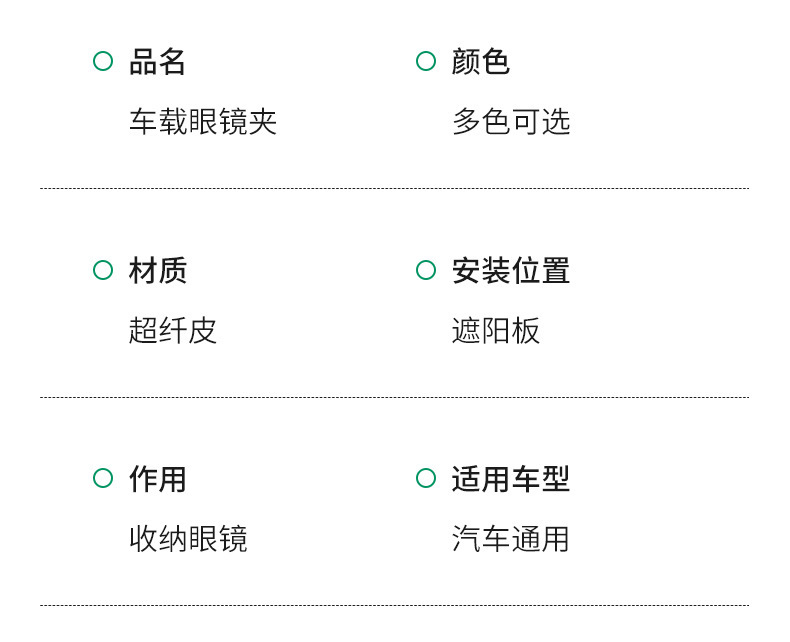790x642 pixels.
Task: Click the 多色可选 color value
Action: pyautogui.click(x=511, y=122)
